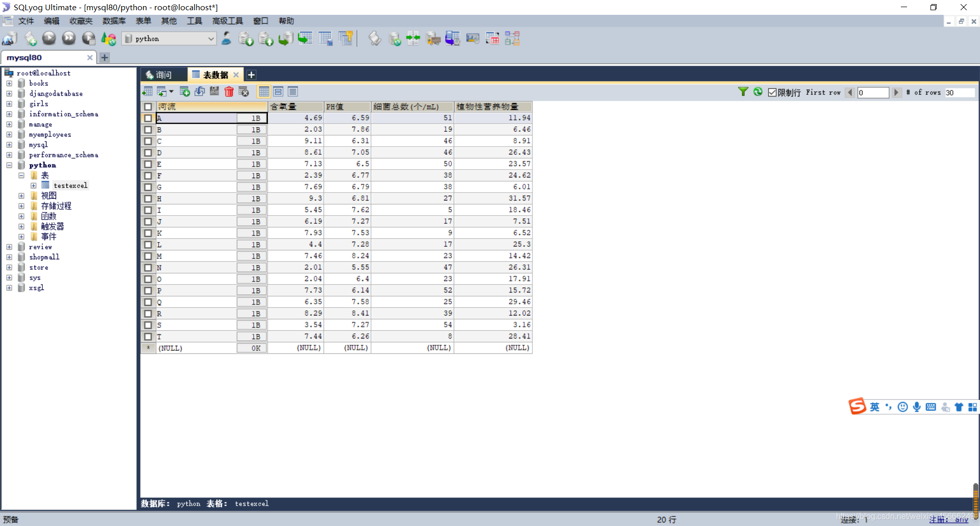Open the 文件 menu
The image size is (980, 526).
[x=26, y=21]
